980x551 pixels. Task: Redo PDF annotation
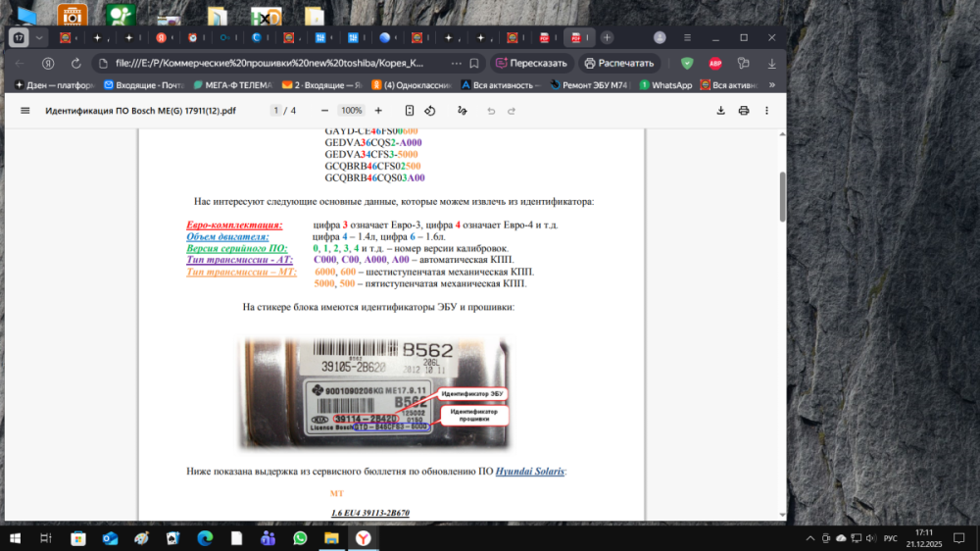(x=512, y=111)
